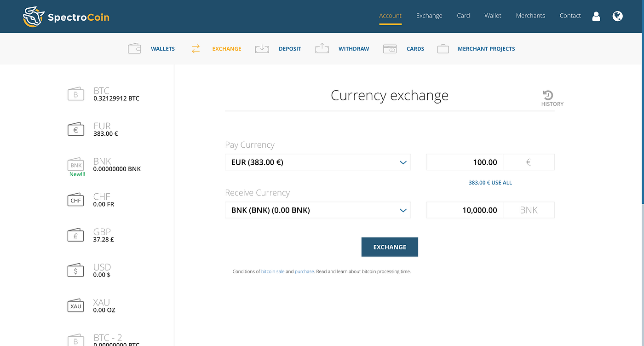Click the GBP balance 37.28 £
The image size is (644, 346).
tap(103, 240)
